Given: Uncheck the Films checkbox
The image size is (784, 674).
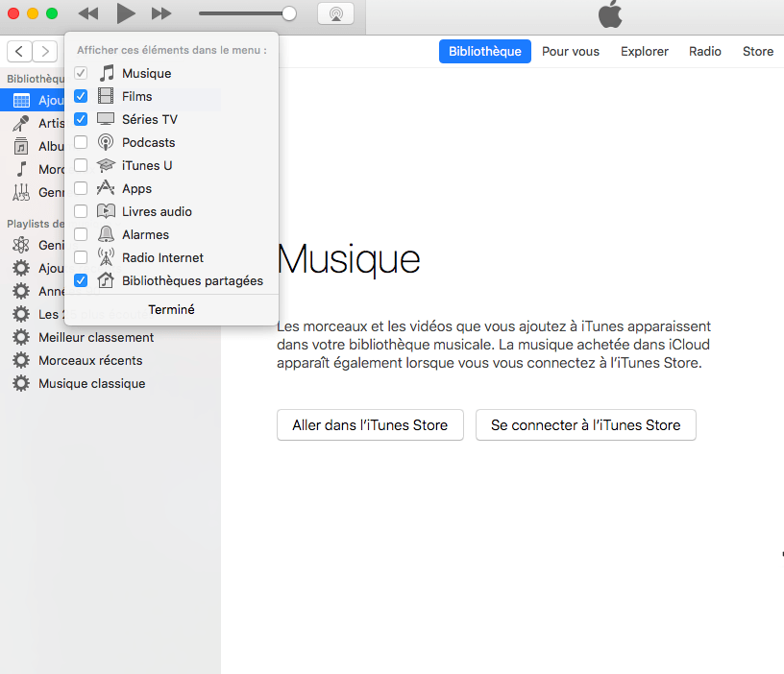Looking at the screenshot, I should (81, 96).
